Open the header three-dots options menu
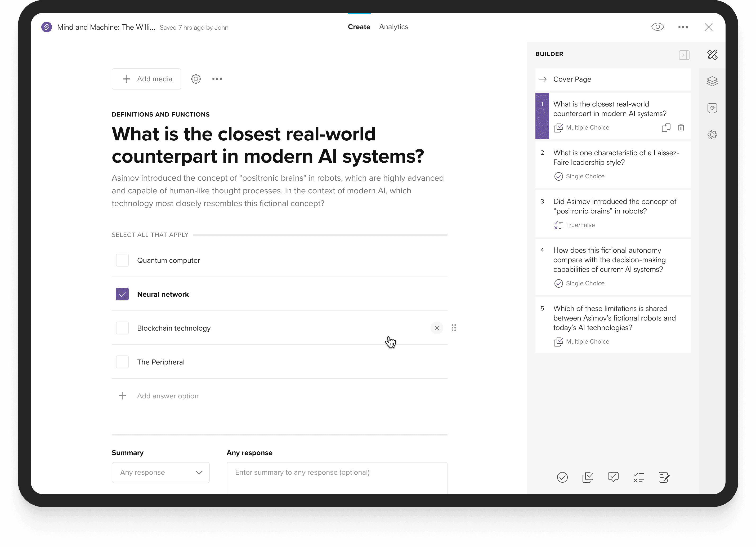Screen dimensions: 756x547 coord(683,27)
